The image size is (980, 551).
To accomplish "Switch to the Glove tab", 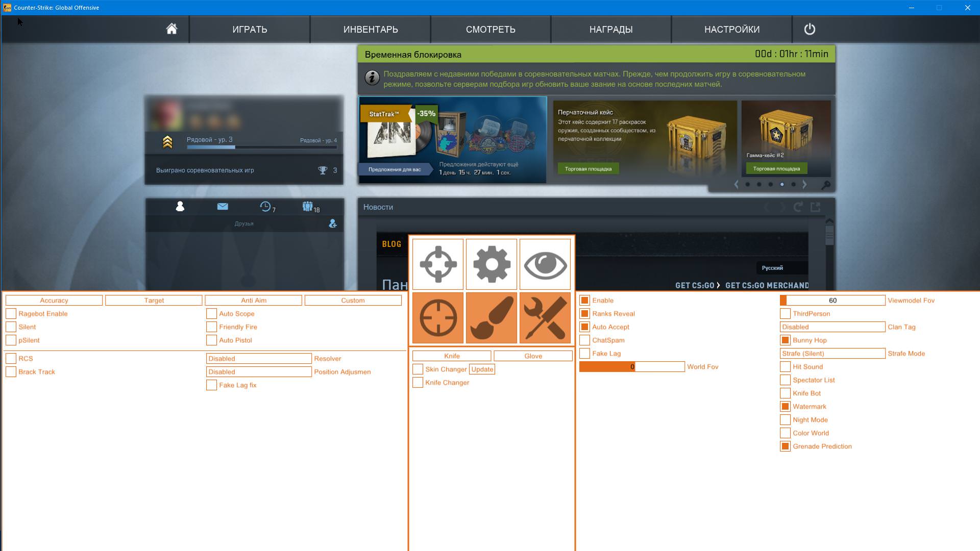I will point(533,356).
